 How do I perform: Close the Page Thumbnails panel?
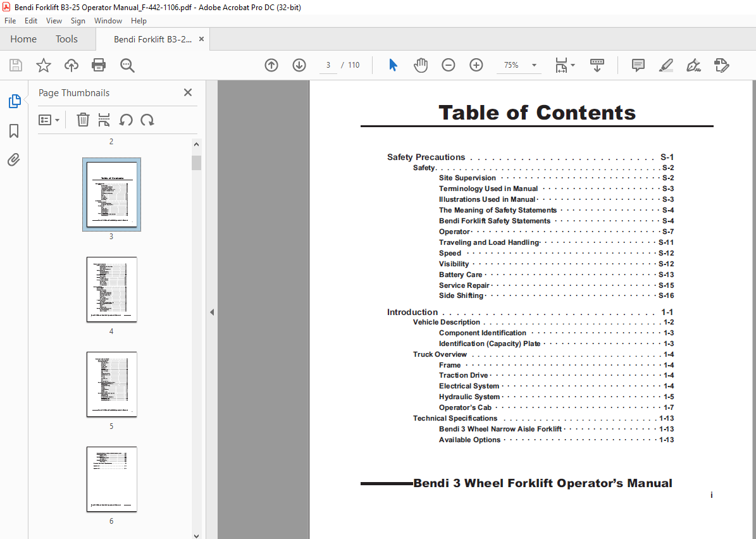tap(188, 92)
